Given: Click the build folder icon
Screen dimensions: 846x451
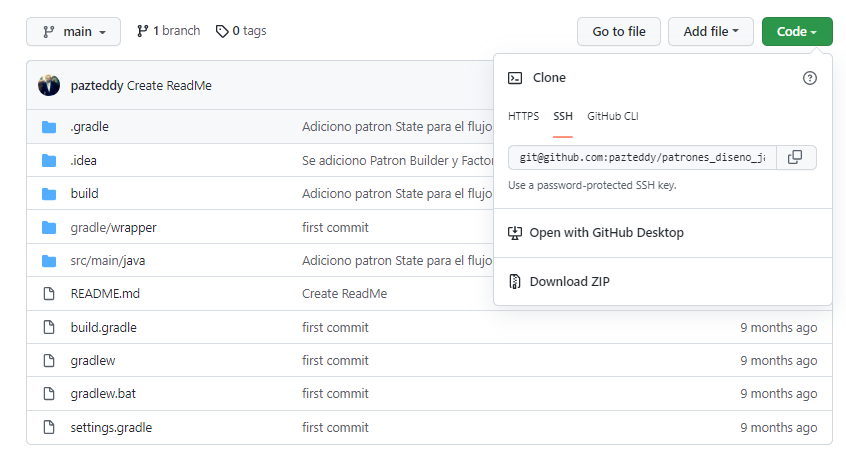Looking at the screenshot, I should tap(49, 194).
